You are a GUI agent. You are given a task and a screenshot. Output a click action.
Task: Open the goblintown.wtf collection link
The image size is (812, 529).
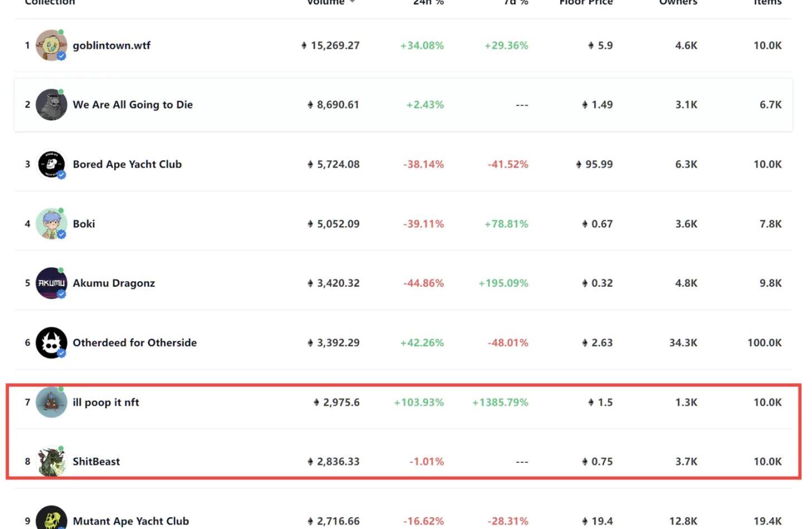(111, 46)
